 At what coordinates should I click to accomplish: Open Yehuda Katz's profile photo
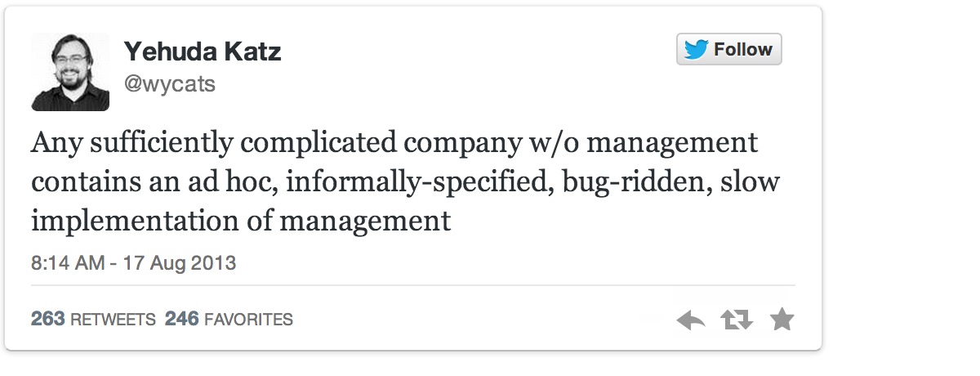(70, 72)
